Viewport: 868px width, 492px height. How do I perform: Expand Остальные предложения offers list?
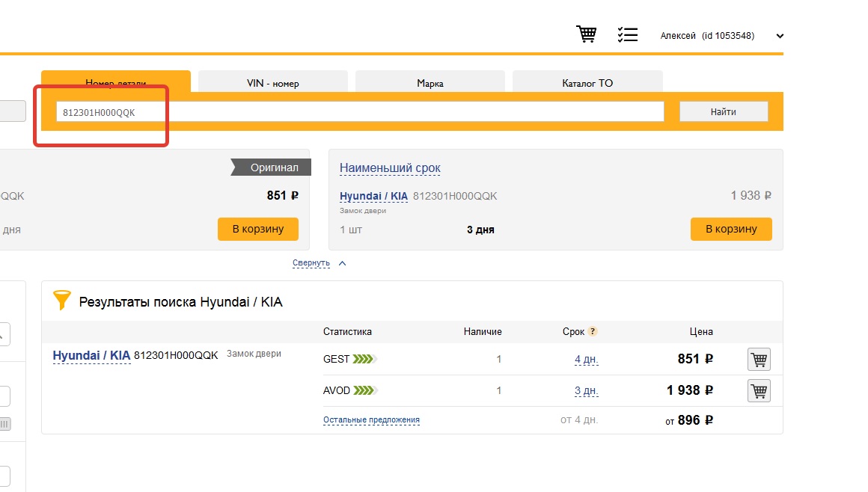pyautogui.click(x=371, y=420)
